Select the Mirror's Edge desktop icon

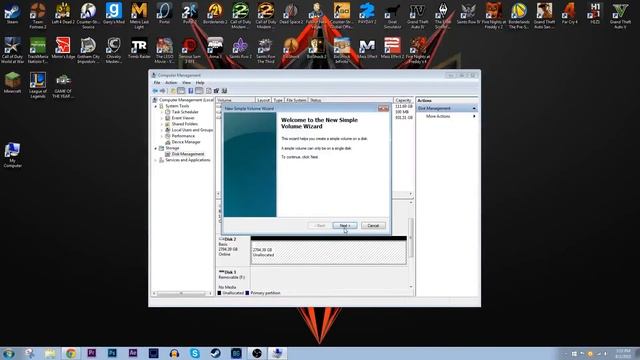coord(63,48)
